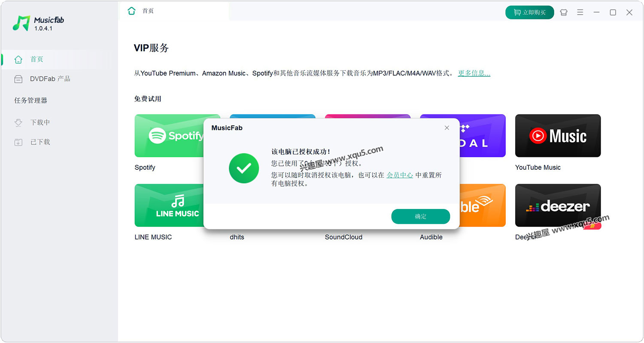Minimize the MusicFab window
644x343 pixels.
click(x=596, y=12)
